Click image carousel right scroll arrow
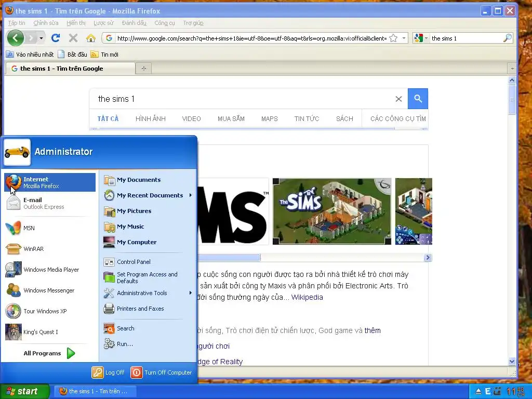The image size is (532, 399). (428, 258)
